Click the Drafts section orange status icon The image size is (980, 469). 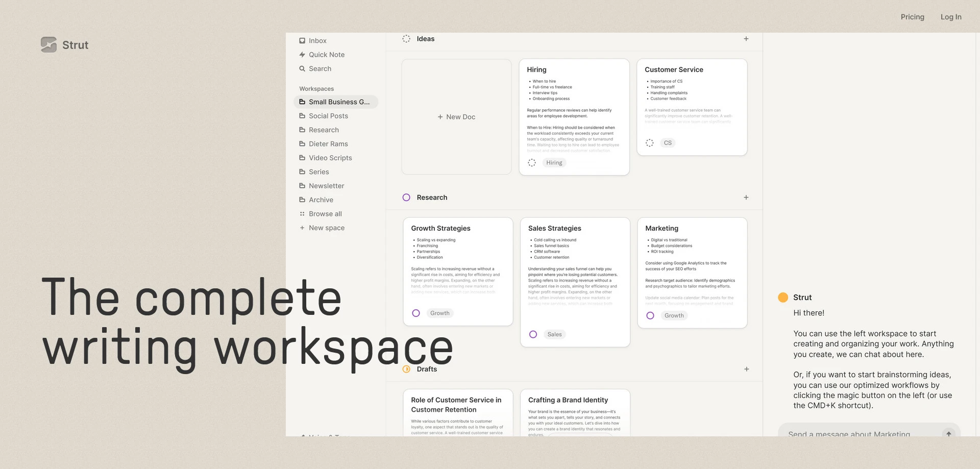point(406,369)
